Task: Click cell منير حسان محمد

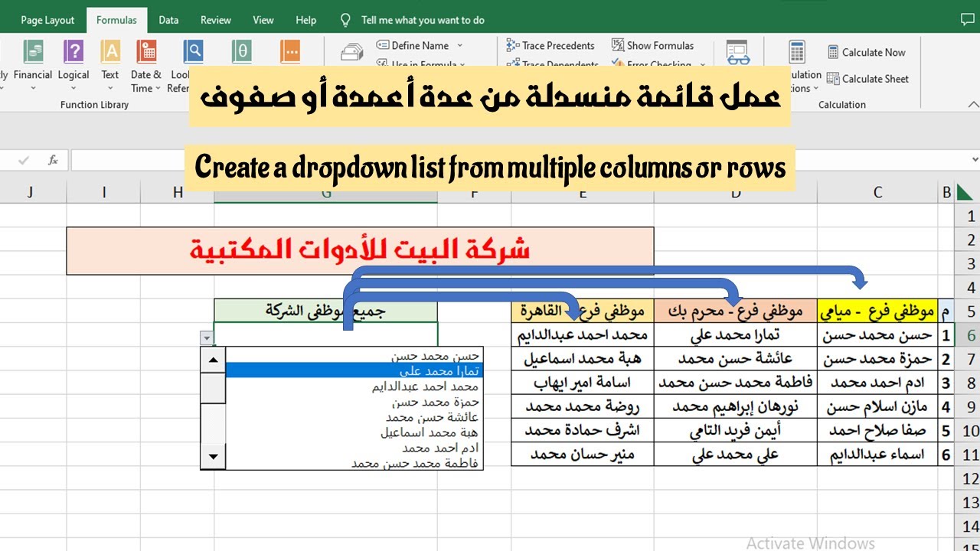Action: (583, 454)
